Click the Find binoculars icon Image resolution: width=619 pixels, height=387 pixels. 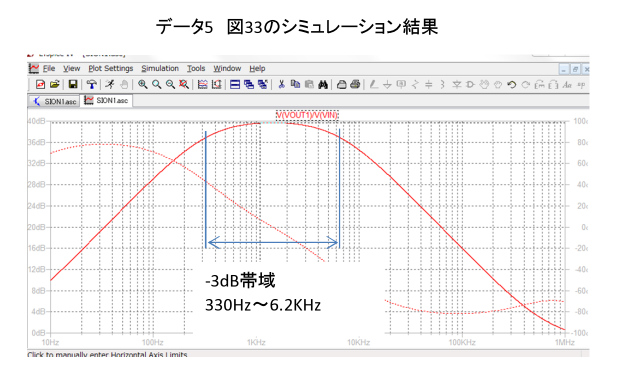tap(323, 85)
